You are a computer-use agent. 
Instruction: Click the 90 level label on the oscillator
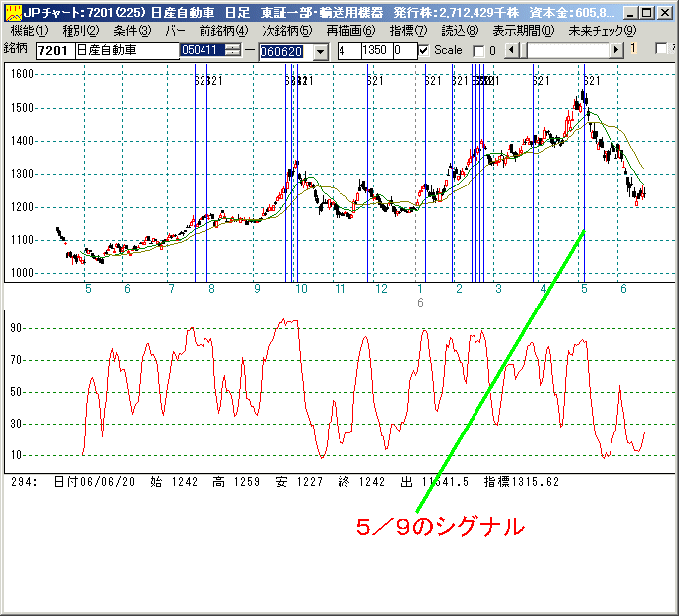[x=16, y=328]
